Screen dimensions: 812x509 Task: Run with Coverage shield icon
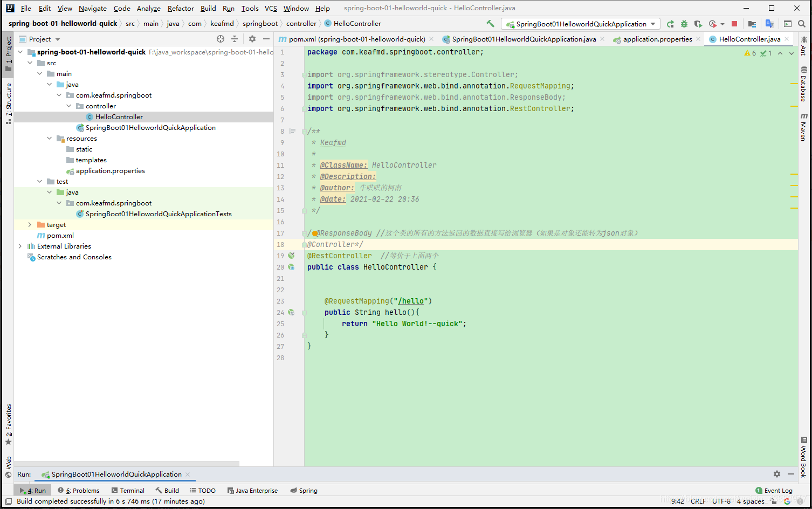tap(698, 24)
